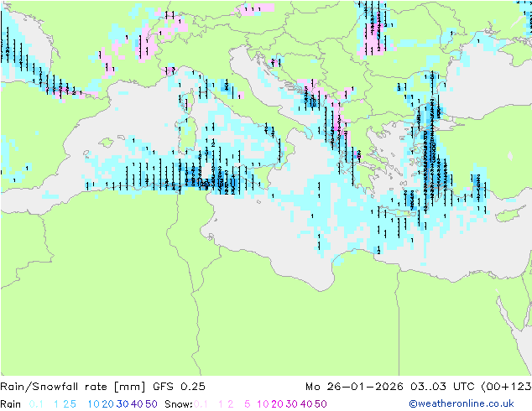Screen dimensions: 532x411
Task: Pick the Snow 20 legend color value
Action: tap(277, 404)
